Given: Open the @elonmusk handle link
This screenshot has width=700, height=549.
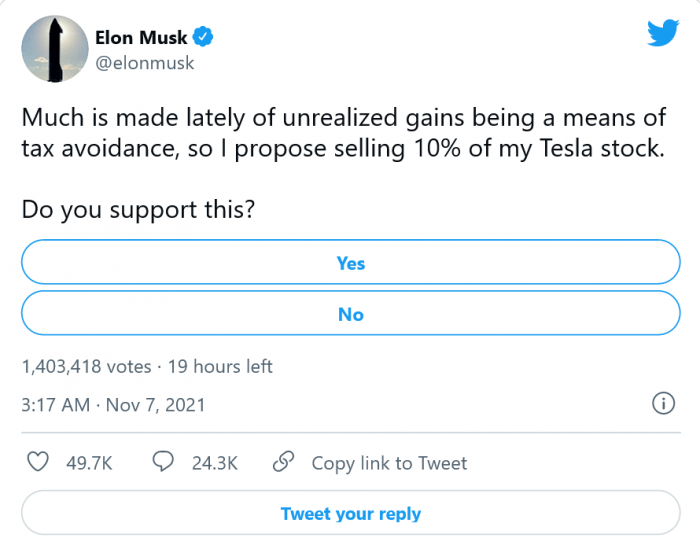Looking at the screenshot, I should pyautogui.click(x=144, y=63).
